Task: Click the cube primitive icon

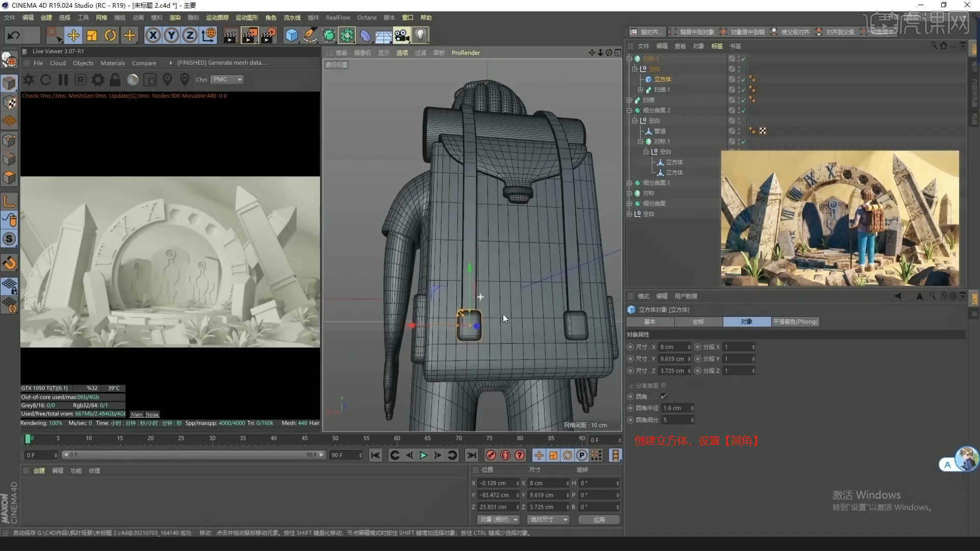Action: [x=291, y=35]
